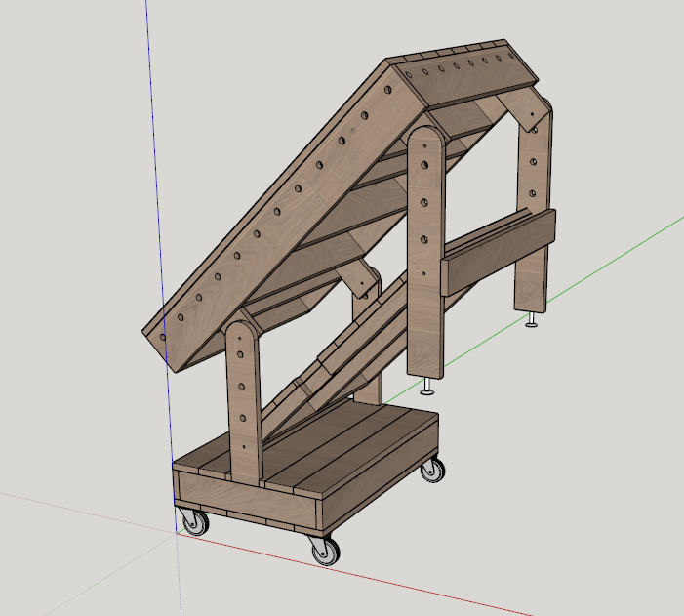Select the leveling foot under middle post
Viewport: 684px width, 616px height.
[427, 390]
